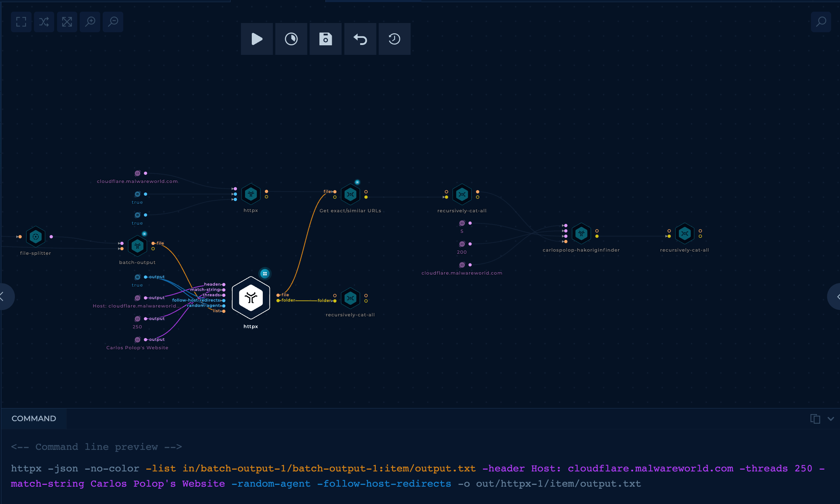
Task: Click the header input port on httpx
Action: coord(224,285)
